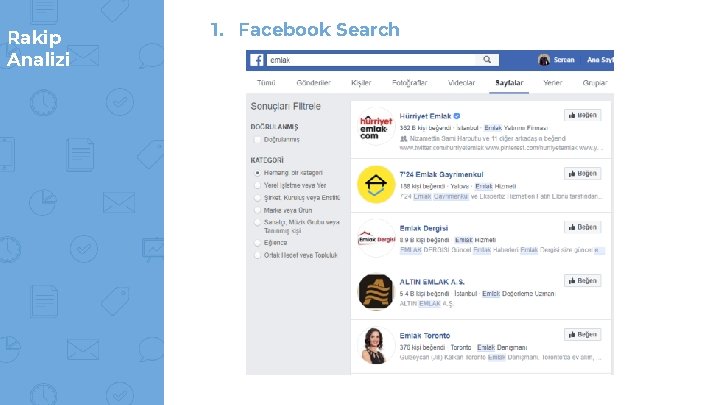The image size is (720, 405).
Task: Click the search magnifier icon
Action: pos(487,60)
